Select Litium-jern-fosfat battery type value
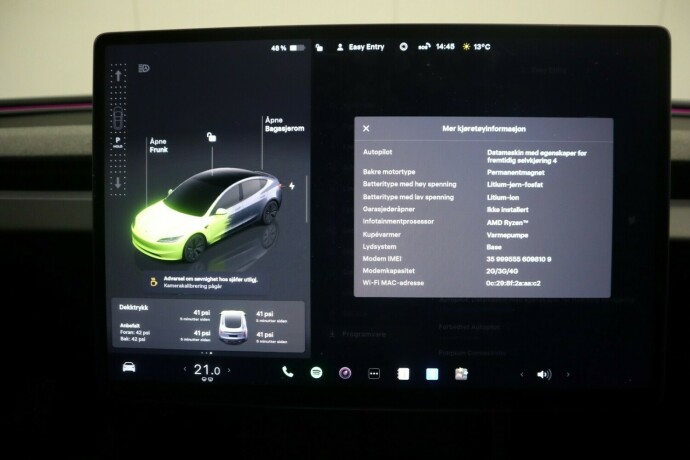Viewport: 690px width, 460px height. tap(515, 185)
